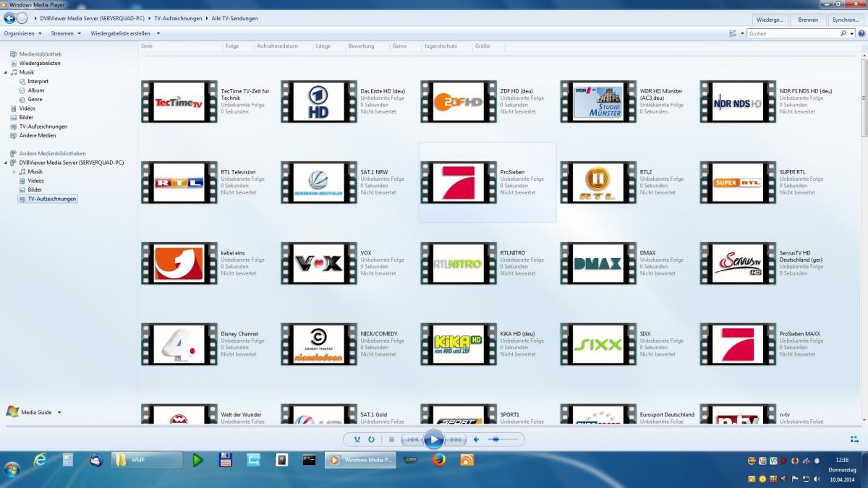This screenshot has width=868, height=488.
Task: Sort by the Jugendschutz column header
Action: pyautogui.click(x=441, y=46)
